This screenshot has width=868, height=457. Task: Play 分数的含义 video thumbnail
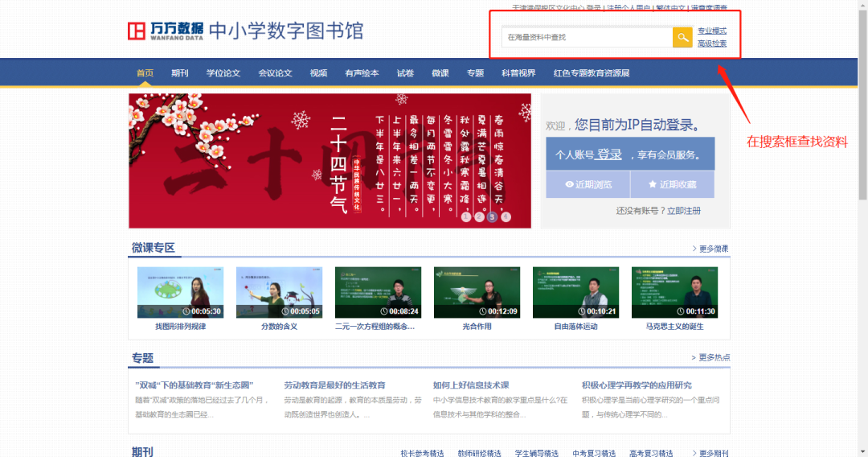tap(279, 293)
